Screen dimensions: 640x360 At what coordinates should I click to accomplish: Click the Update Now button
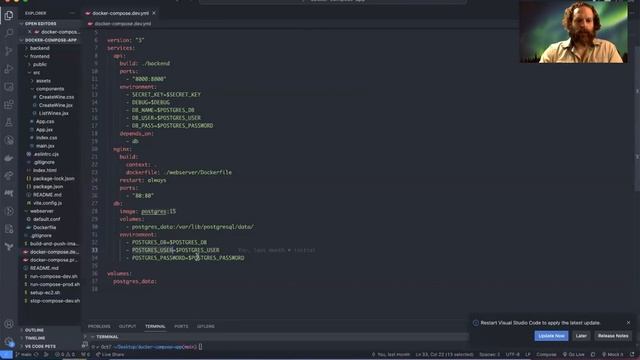(x=551, y=336)
